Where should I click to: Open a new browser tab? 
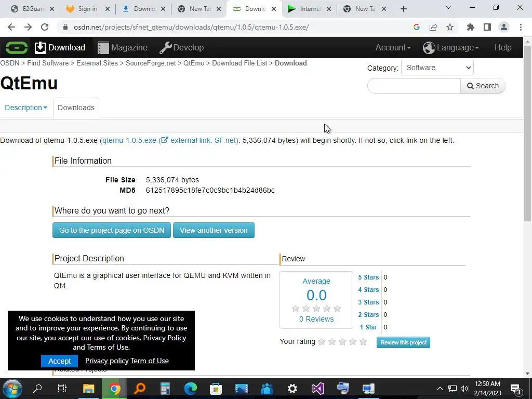(x=403, y=9)
